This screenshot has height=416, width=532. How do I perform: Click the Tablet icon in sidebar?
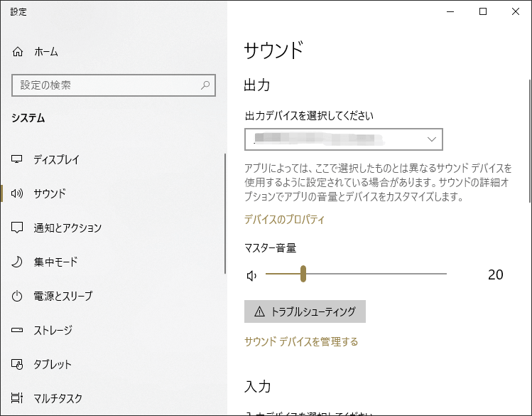[x=18, y=364]
